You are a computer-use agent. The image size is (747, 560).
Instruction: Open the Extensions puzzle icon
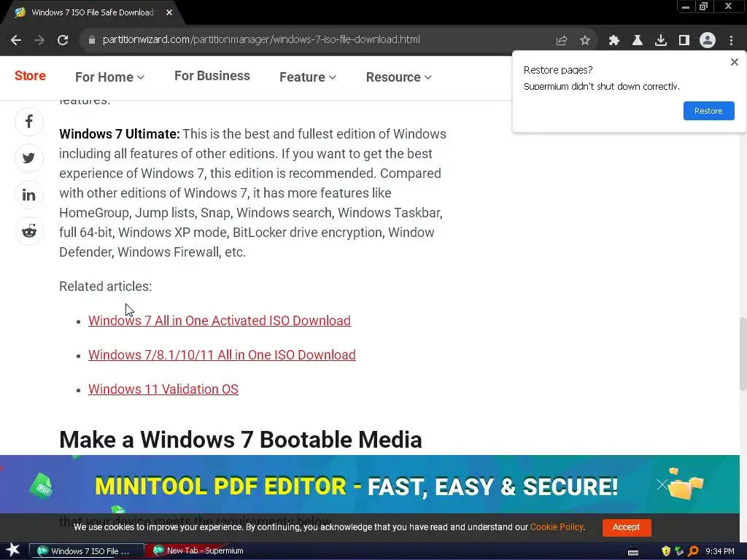click(x=614, y=40)
